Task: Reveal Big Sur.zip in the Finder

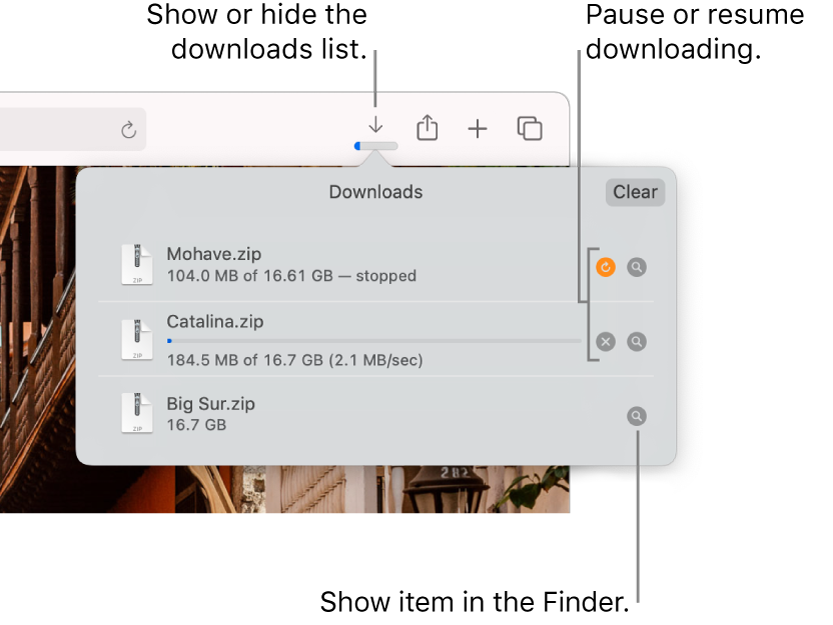Action: pos(637,415)
